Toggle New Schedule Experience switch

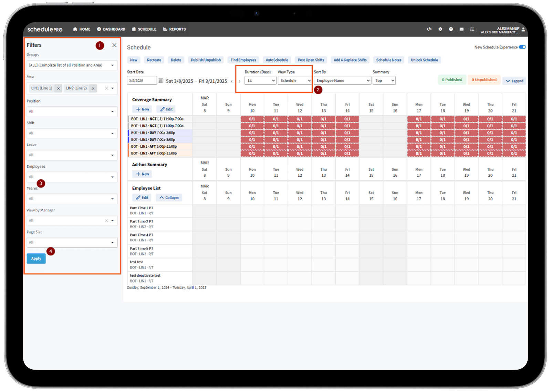click(522, 47)
